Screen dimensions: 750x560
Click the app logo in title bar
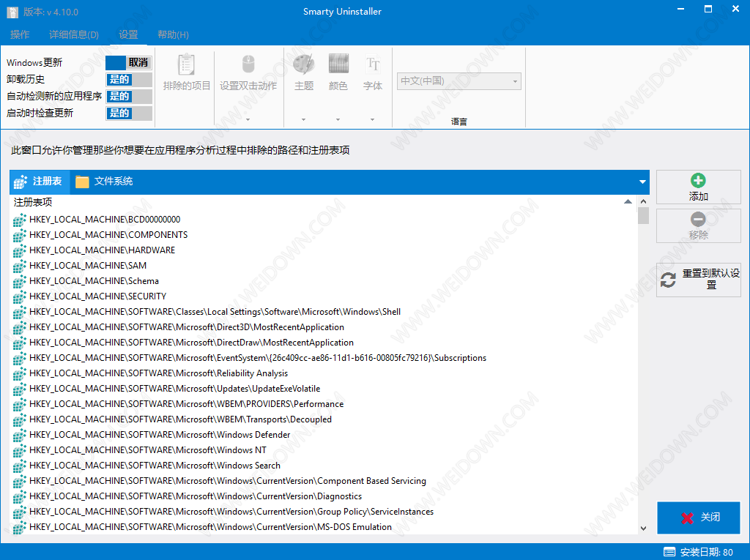(x=12, y=12)
